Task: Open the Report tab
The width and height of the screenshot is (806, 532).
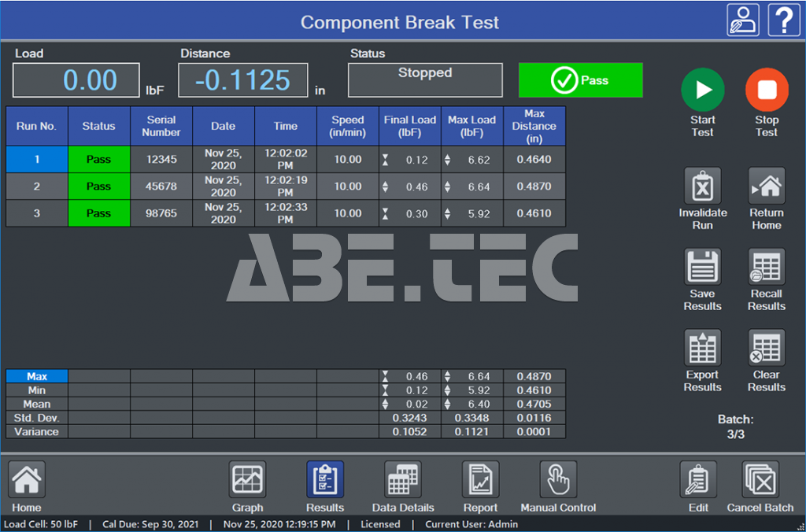Action: [x=480, y=480]
